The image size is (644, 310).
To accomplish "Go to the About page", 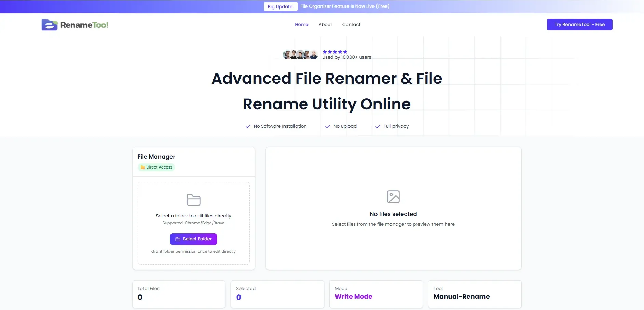I will 325,25.
